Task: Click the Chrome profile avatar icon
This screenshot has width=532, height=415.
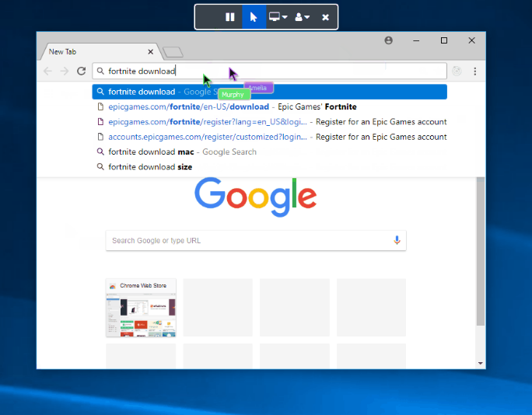Action: click(389, 40)
